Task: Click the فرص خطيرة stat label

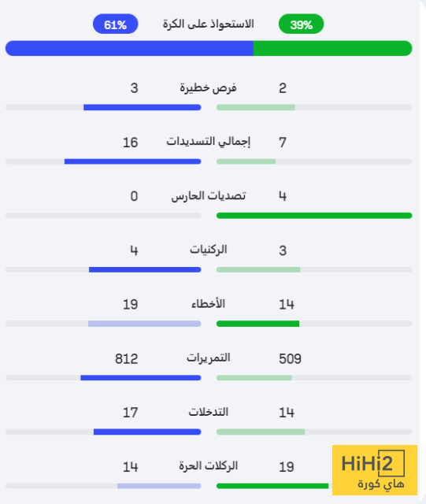Action: [208, 87]
